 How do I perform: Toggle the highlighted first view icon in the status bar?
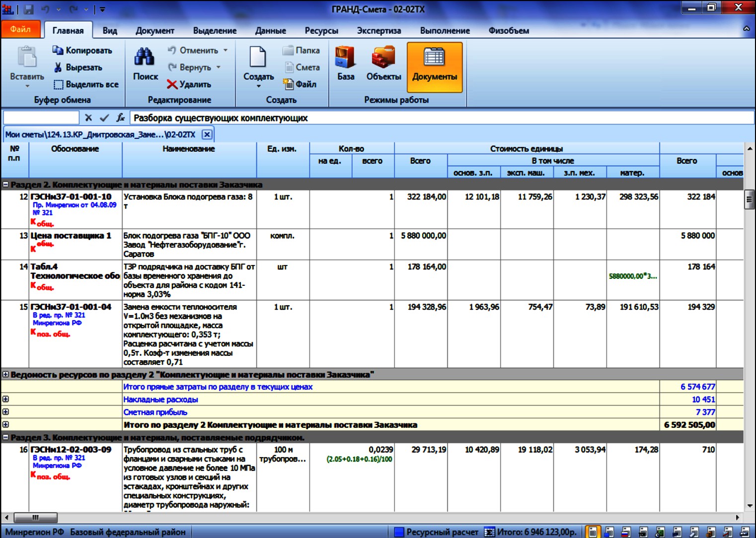click(592, 532)
